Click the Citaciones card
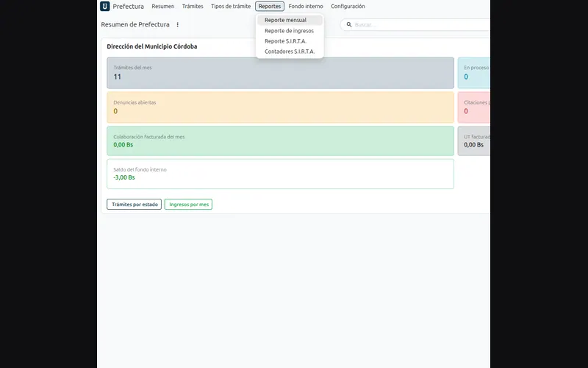Image resolution: width=588 pixels, height=368 pixels. click(x=474, y=107)
